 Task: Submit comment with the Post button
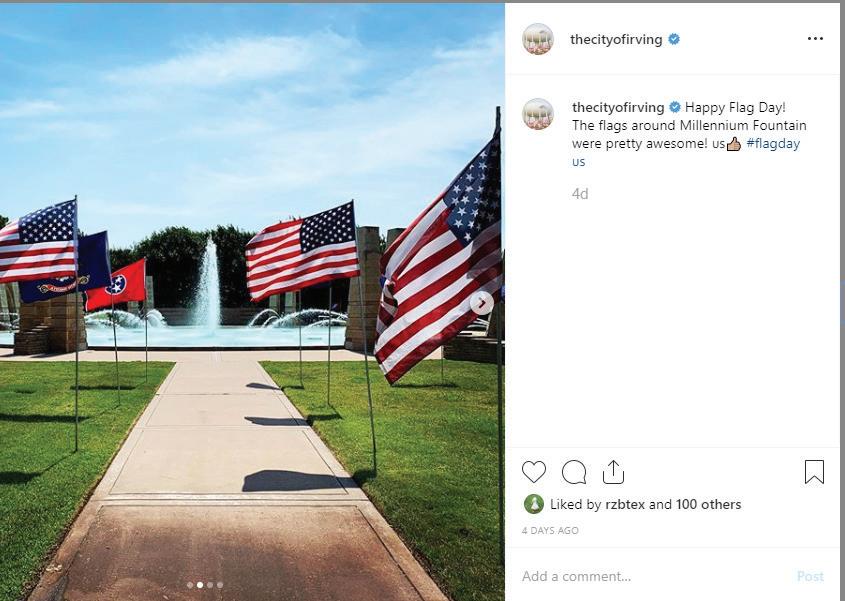pyautogui.click(x=810, y=576)
